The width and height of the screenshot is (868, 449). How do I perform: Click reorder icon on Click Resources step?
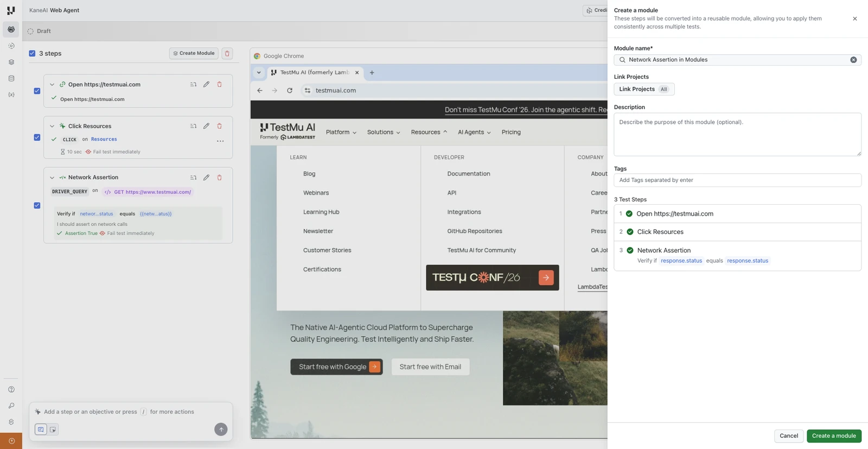[x=193, y=126]
